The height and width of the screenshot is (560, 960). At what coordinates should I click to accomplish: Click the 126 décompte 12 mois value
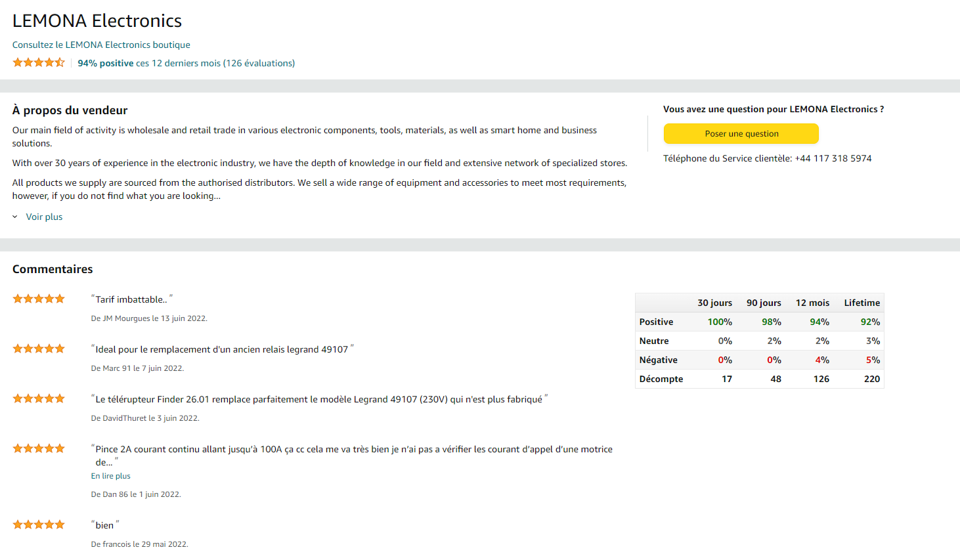point(821,379)
